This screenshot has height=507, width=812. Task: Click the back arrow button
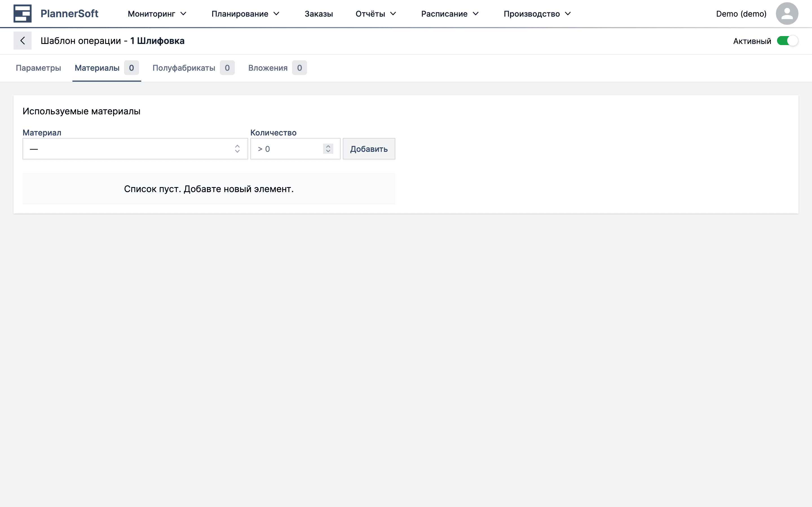point(23,41)
